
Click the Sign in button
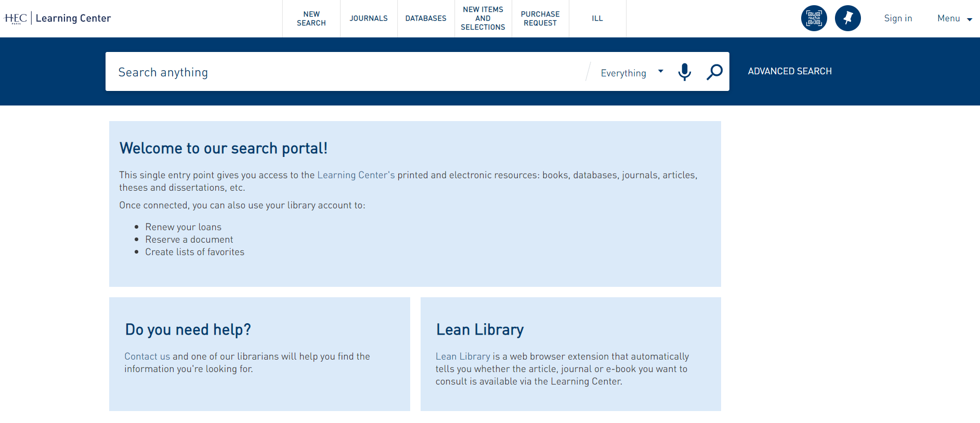898,18
